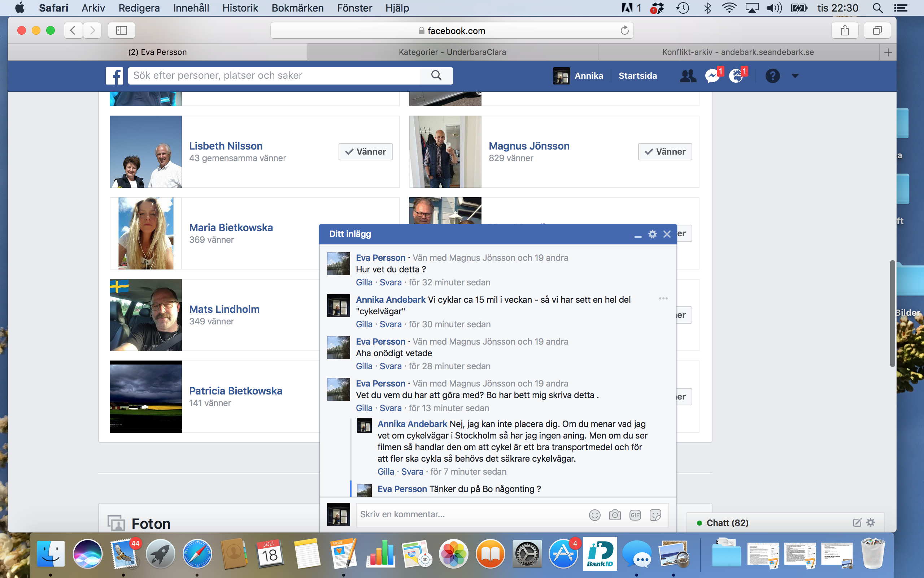Click the Facebook logo icon

114,76
